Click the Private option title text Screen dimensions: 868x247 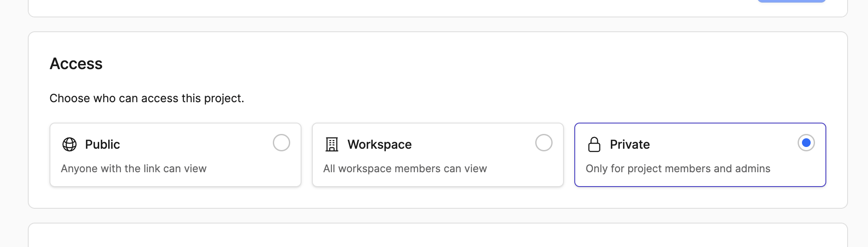pos(630,144)
